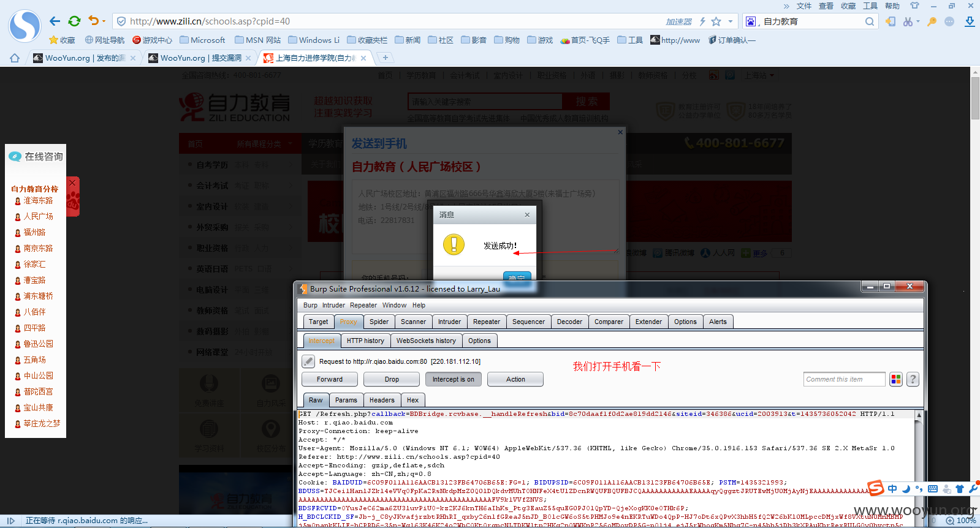This screenshot has height=528, width=980.
Task: Reload the page using green refresh icon
Action: click(74, 21)
